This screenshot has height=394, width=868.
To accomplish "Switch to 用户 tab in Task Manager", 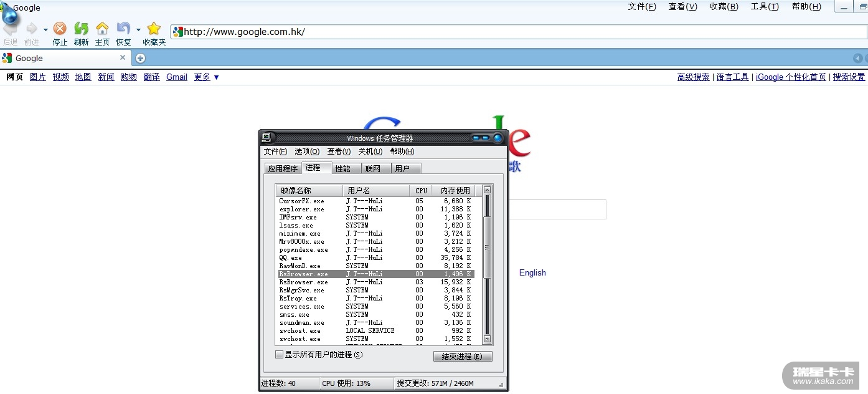I will coord(406,168).
